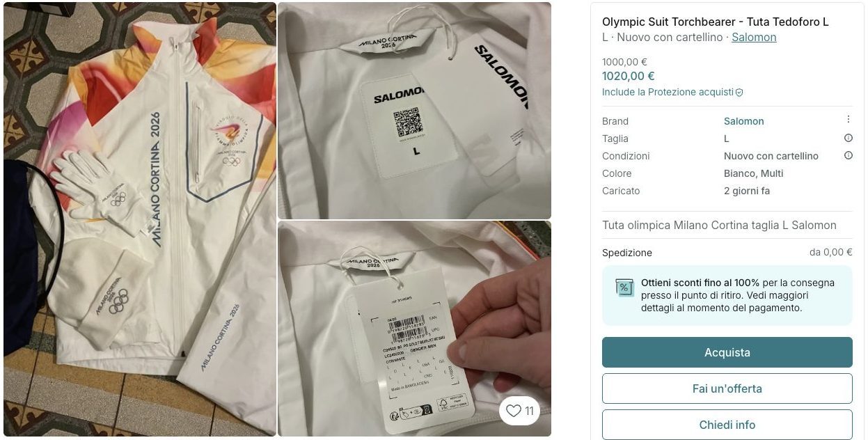The width and height of the screenshot is (868, 440).
Task: Click the Chiedi info button
Action: click(x=727, y=425)
